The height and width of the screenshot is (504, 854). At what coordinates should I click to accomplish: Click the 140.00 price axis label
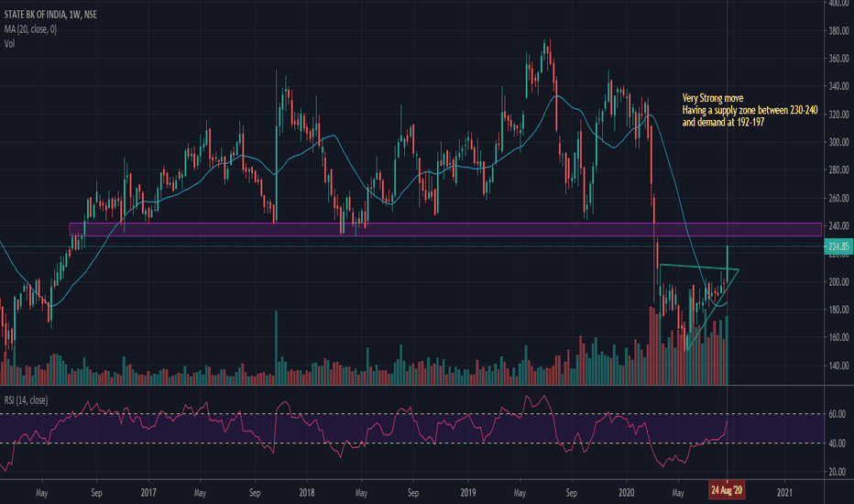tap(838, 366)
